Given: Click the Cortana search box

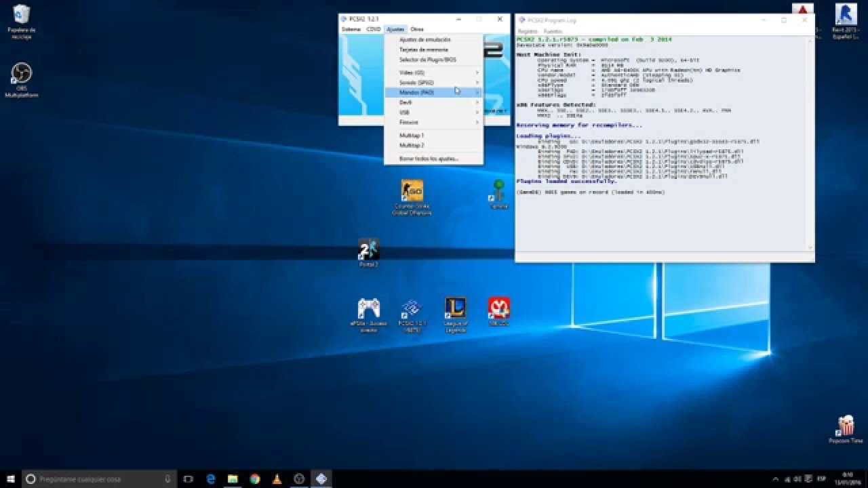Looking at the screenshot, I should [99, 479].
